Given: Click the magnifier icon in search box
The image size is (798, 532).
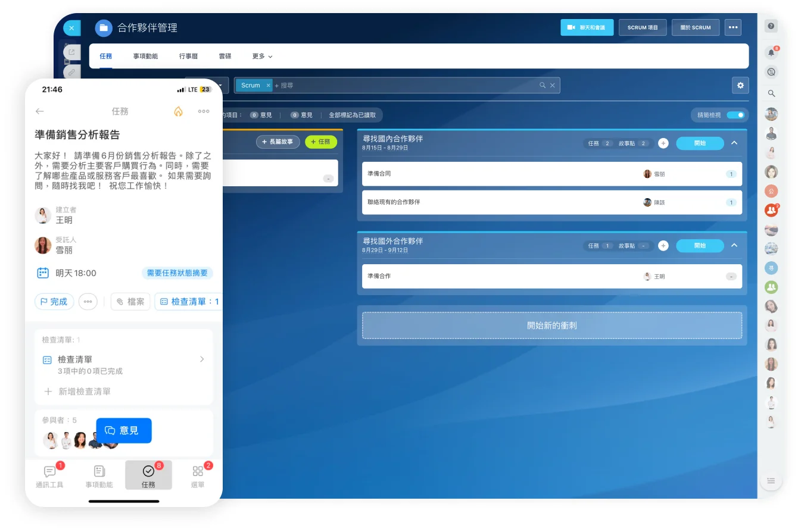Looking at the screenshot, I should [x=543, y=85].
